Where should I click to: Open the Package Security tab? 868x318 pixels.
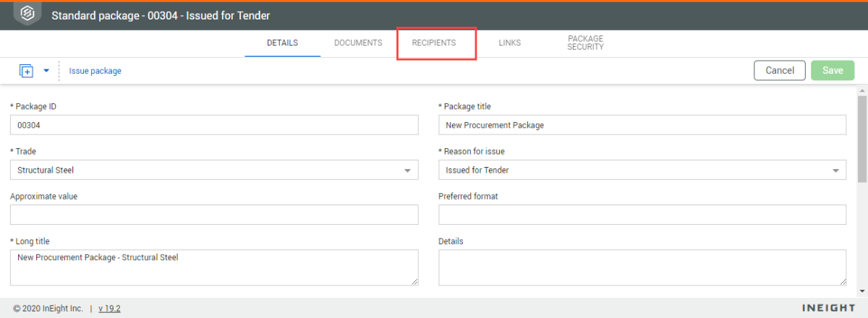tap(585, 43)
